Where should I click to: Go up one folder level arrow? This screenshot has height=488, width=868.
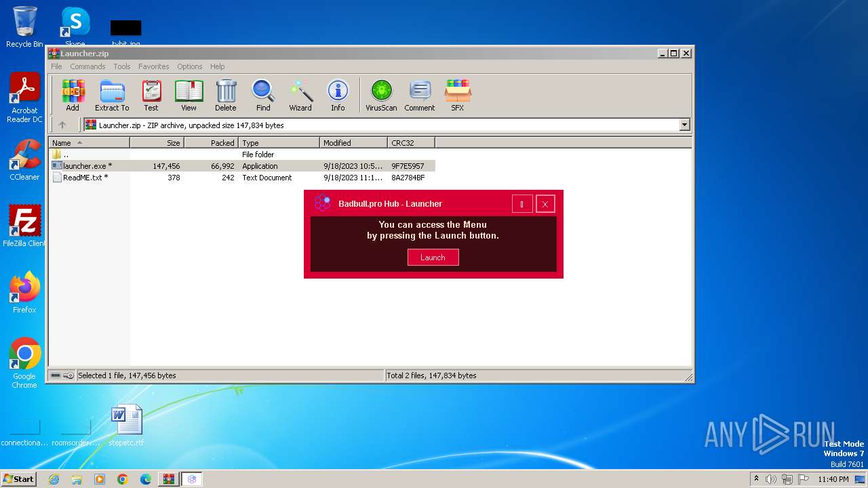click(x=62, y=125)
